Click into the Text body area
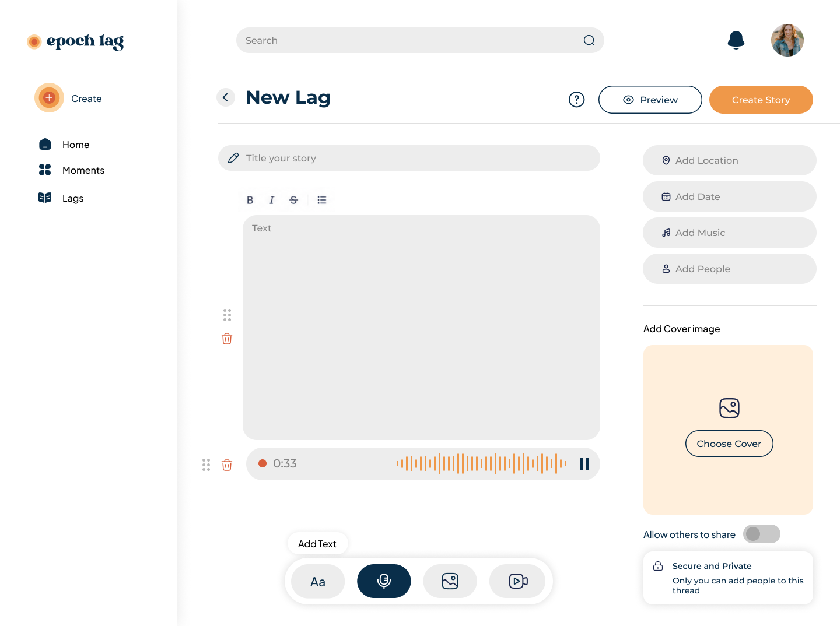 [421, 328]
